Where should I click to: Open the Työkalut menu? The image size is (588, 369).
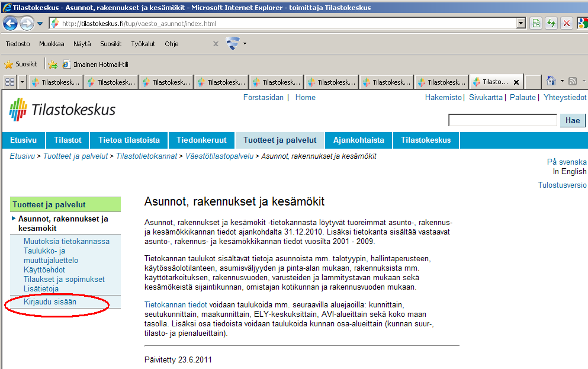tap(143, 44)
